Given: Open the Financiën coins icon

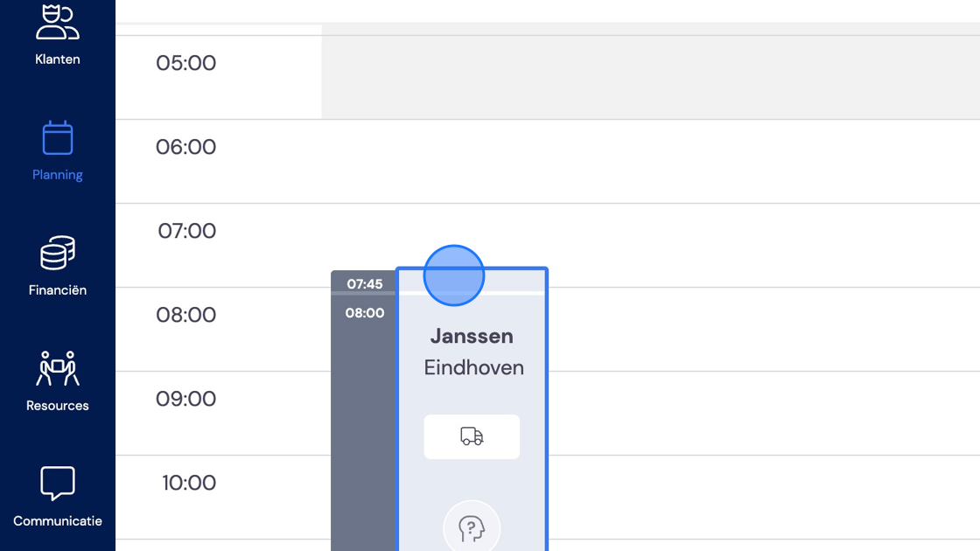Looking at the screenshot, I should (x=58, y=253).
